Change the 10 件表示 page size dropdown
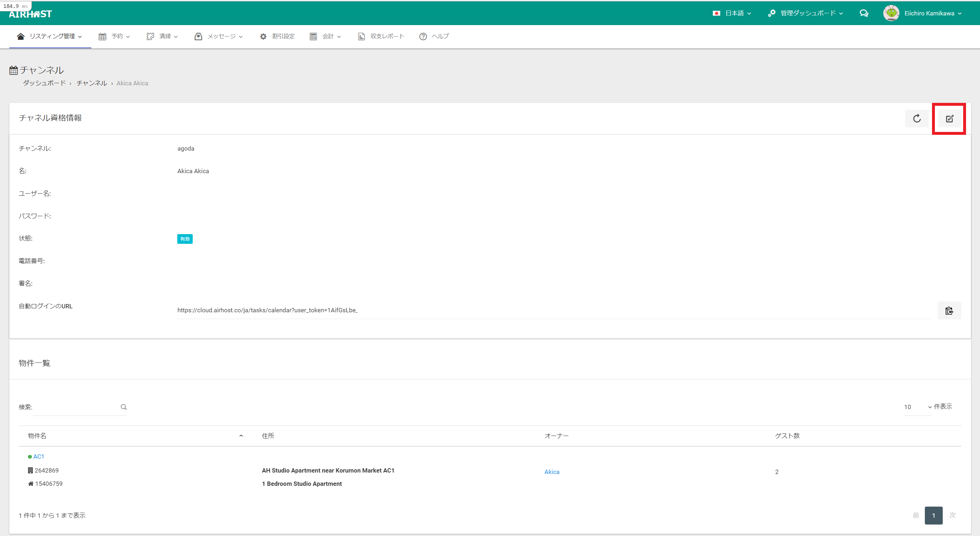980x536 pixels. coord(917,407)
